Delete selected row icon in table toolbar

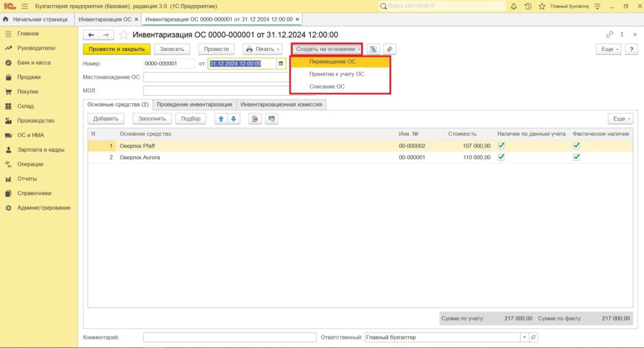pyautogui.click(x=255, y=119)
